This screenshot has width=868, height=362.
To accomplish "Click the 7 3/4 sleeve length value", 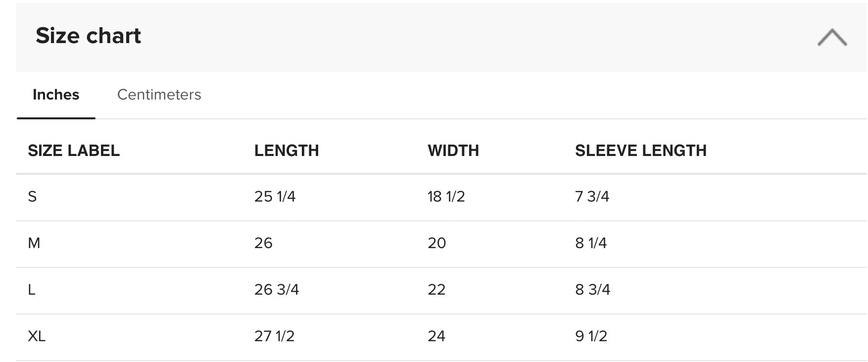I will click(x=592, y=197).
